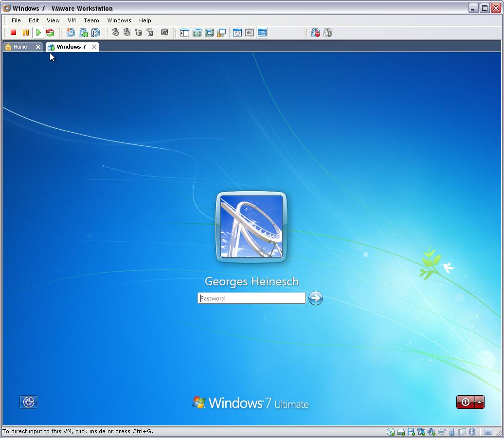
Task: Open the View menu
Action: [x=53, y=20]
